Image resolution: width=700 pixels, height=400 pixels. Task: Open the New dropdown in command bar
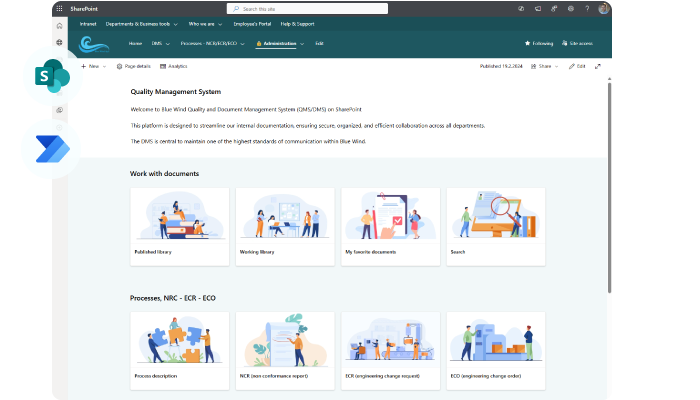pyautogui.click(x=93, y=66)
